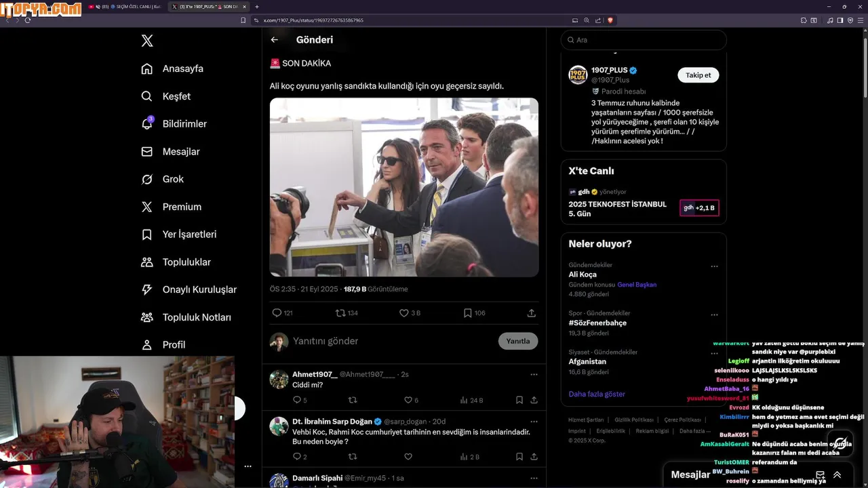868x488 pixels.
Task: Open Damarlı Sipahi profile name
Action: click(x=317, y=478)
